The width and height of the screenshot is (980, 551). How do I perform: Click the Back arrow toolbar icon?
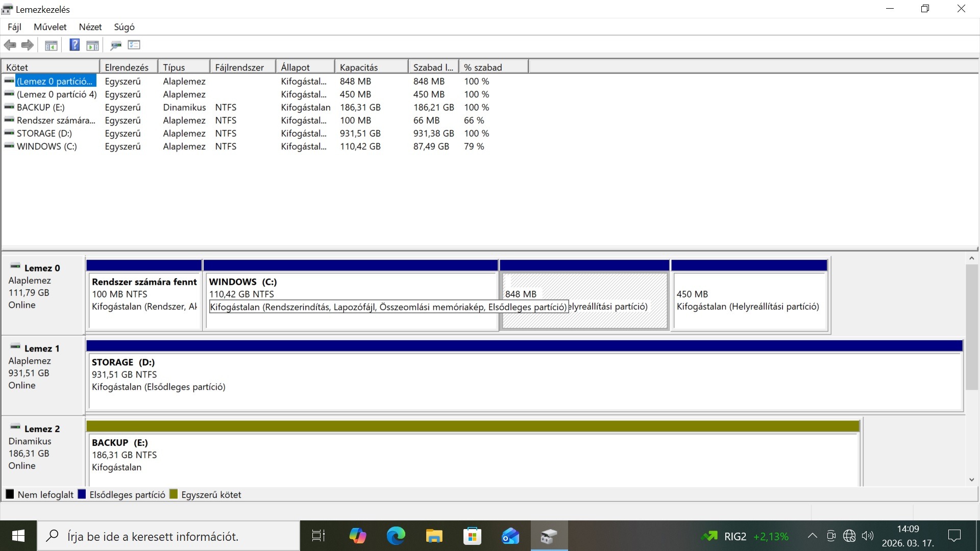(10, 45)
